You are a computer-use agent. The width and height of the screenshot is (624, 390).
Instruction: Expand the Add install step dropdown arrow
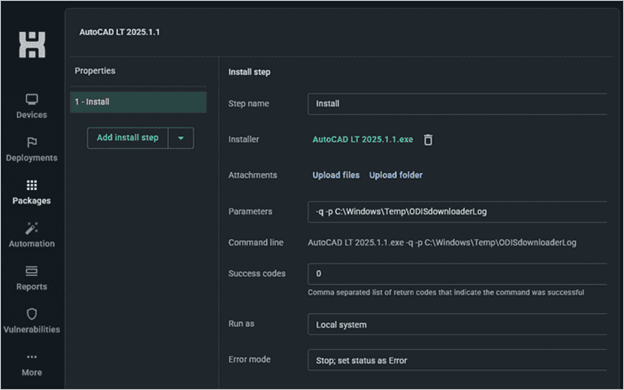[181, 138]
